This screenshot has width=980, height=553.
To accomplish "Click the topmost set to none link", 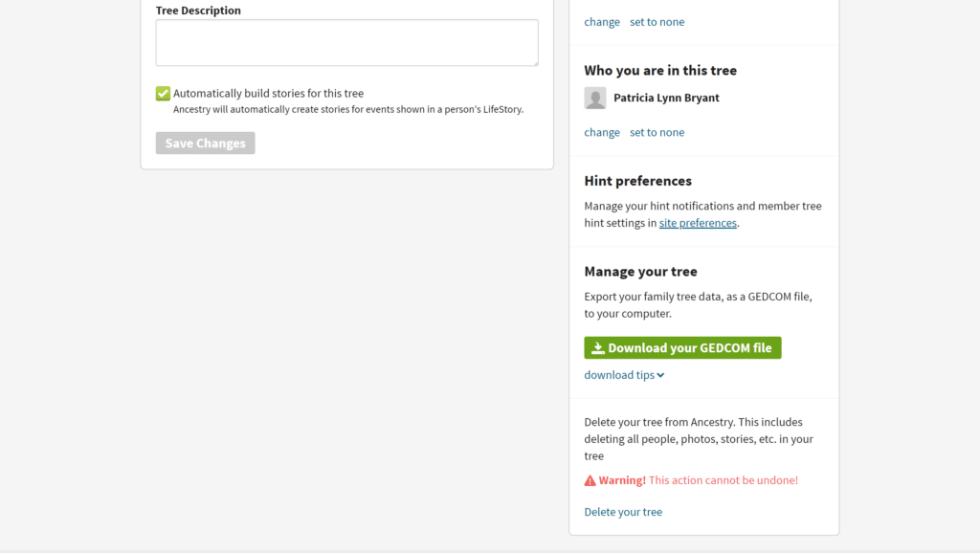I will [657, 21].
